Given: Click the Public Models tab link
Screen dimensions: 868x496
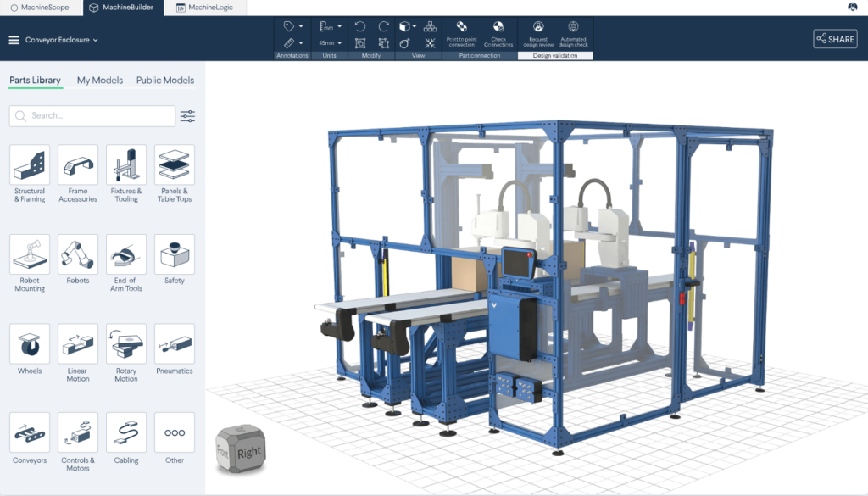Looking at the screenshot, I should pos(165,81).
